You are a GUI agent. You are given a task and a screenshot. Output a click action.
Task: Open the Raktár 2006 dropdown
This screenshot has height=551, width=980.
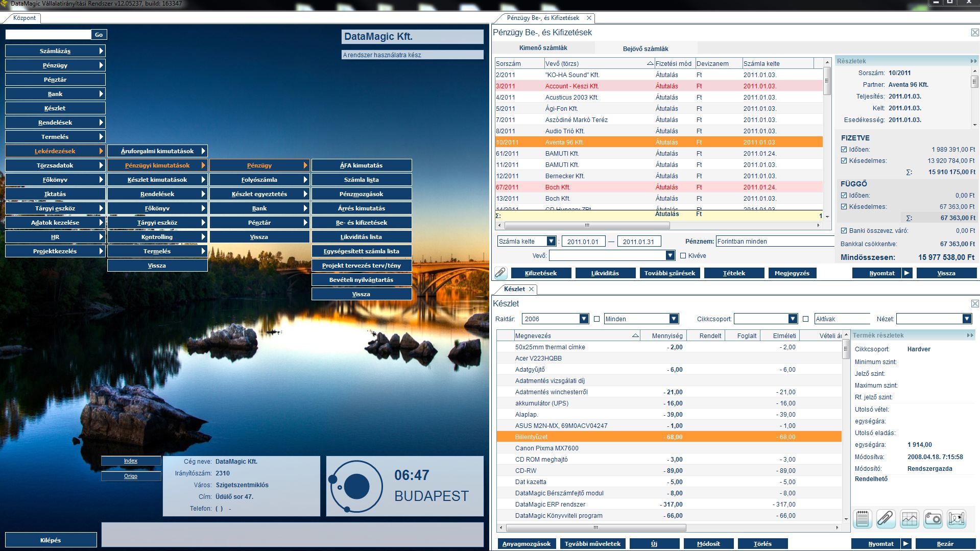click(x=584, y=319)
